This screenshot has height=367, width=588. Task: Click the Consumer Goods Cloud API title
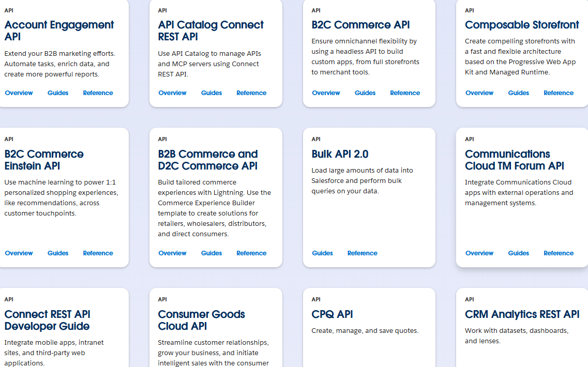pos(201,320)
